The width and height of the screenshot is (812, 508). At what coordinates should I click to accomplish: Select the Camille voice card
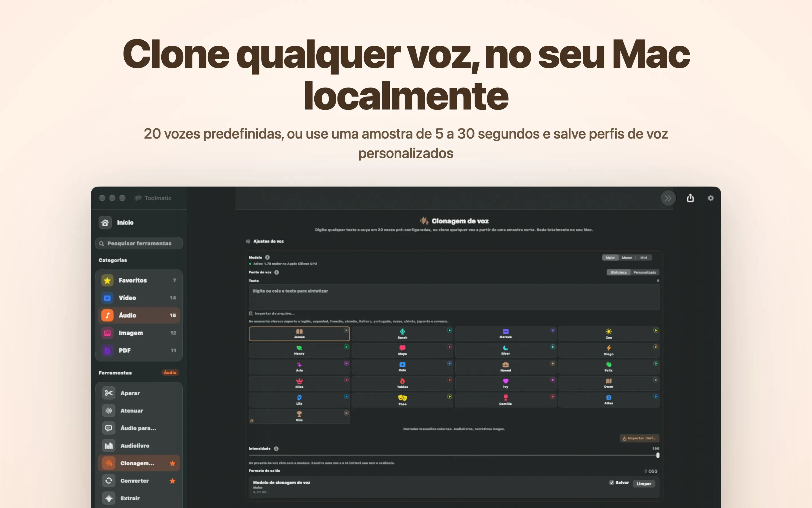(x=505, y=400)
